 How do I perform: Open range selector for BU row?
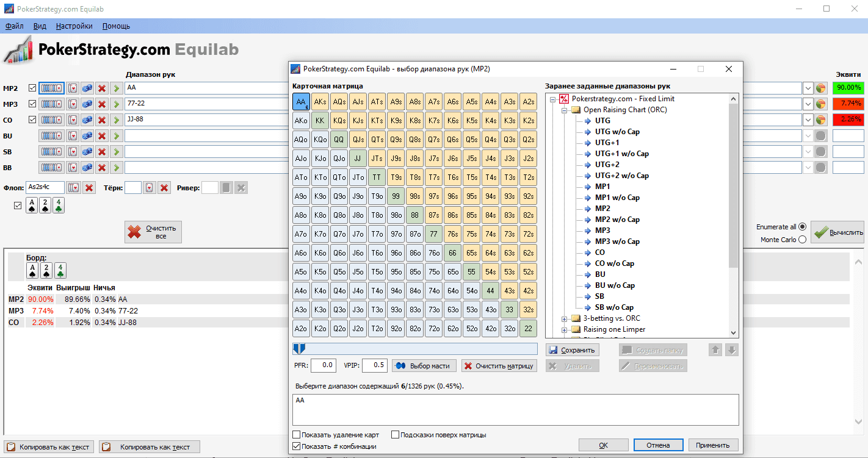(51, 136)
